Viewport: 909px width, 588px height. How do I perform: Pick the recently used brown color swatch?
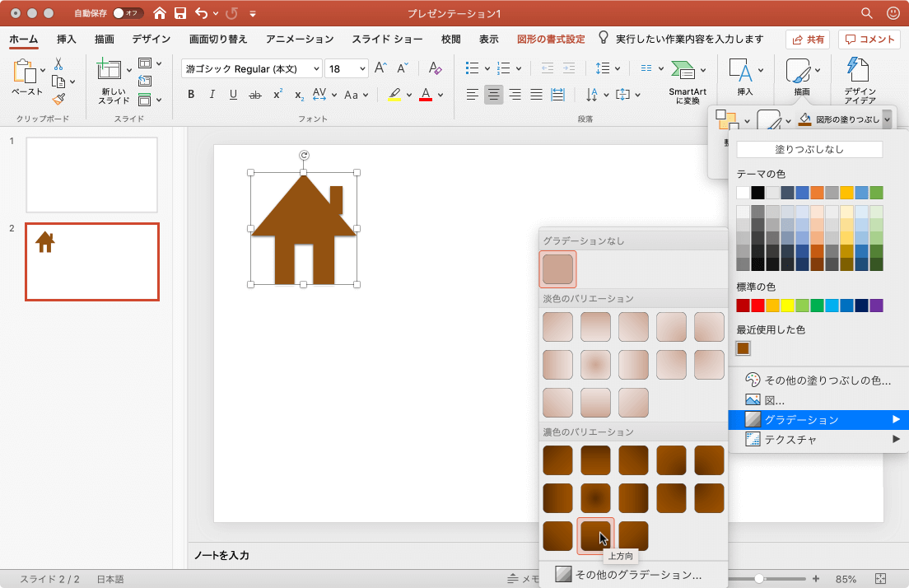(744, 348)
